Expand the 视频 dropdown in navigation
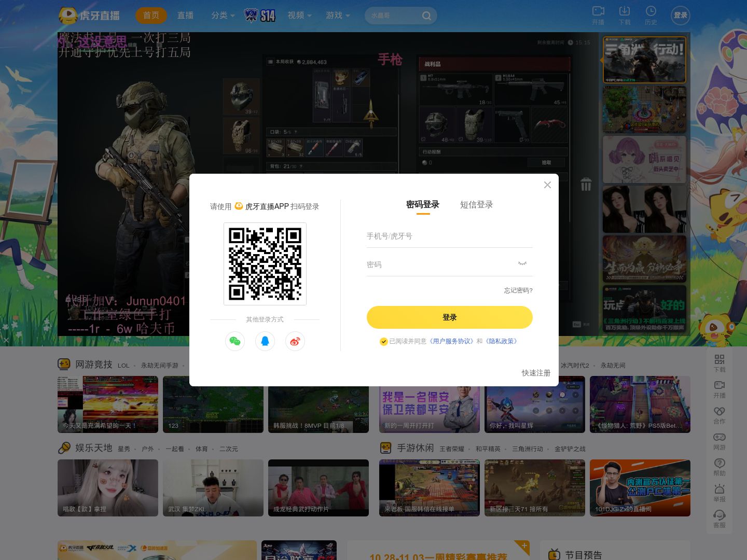Screen dimensions: 747x560 coord(300,16)
